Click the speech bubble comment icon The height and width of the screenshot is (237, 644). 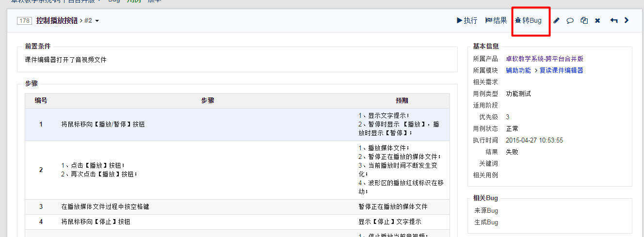click(570, 20)
